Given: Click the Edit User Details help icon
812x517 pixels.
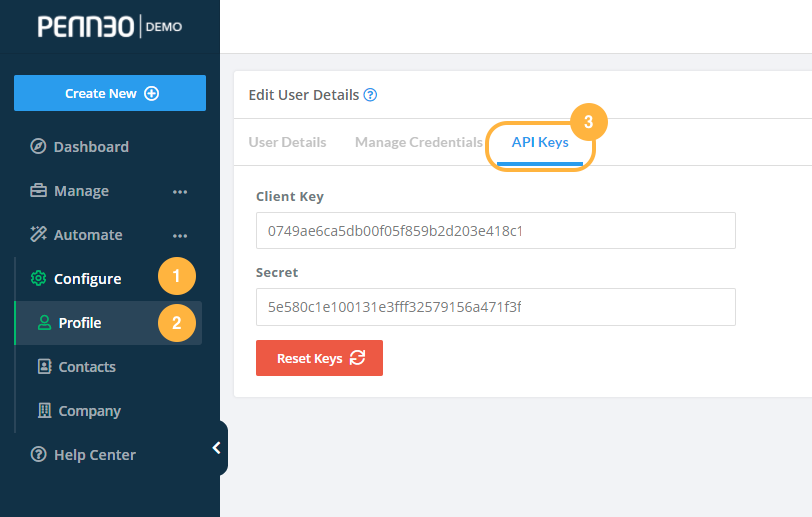Looking at the screenshot, I should [x=370, y=95].
